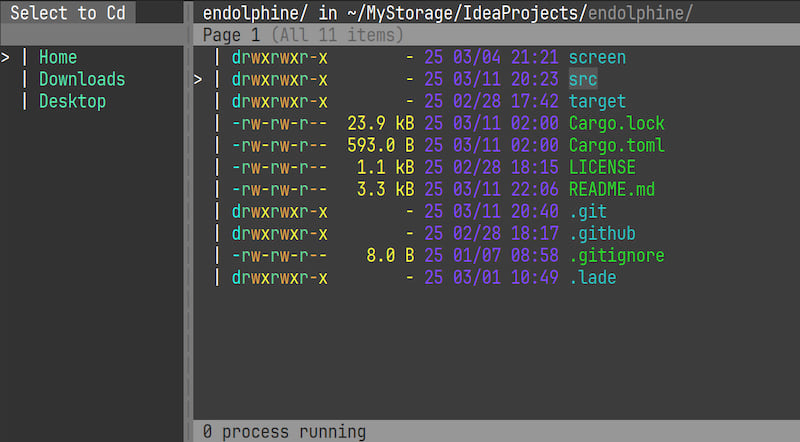800x442 pixels.
Task: Click the "Select to Cd" panel header
Action: pos(68,13)
